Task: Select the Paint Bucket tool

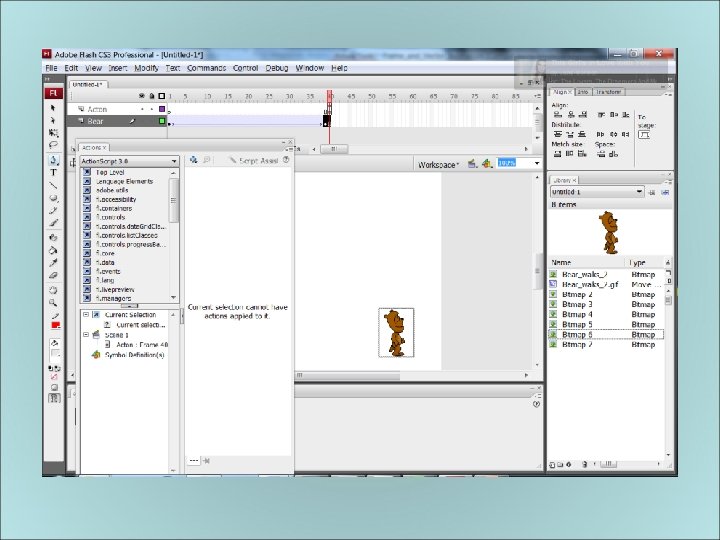Action: [x=53, y=250]
